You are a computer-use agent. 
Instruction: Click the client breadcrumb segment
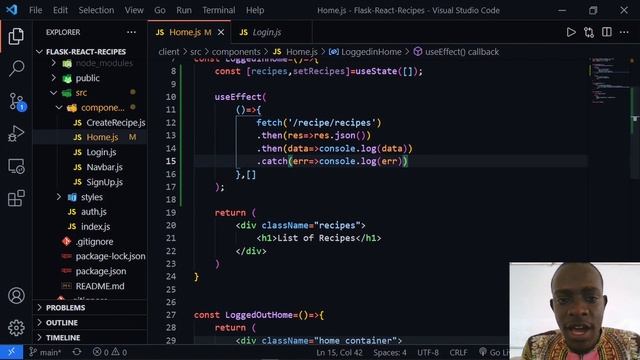click(x=169, y=52)
